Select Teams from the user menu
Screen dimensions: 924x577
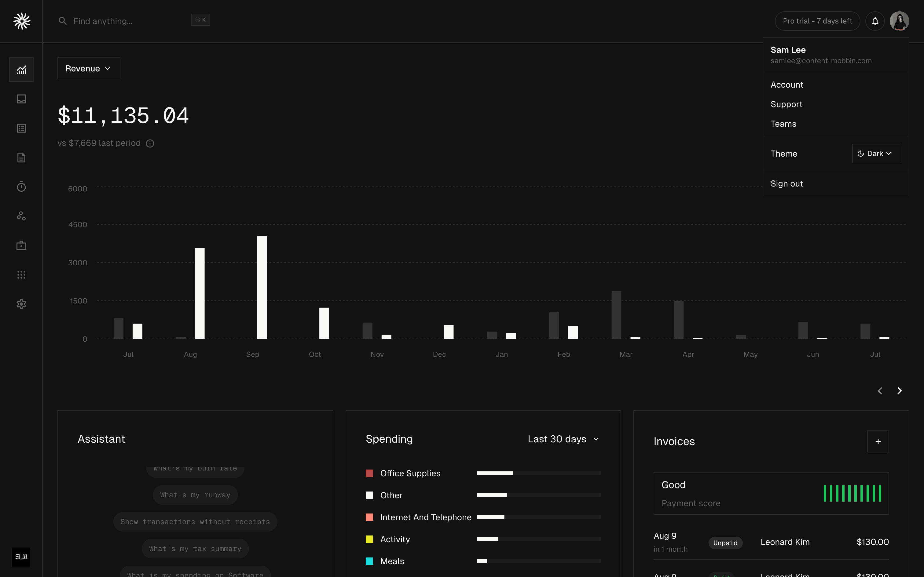click(x=783, y=124)
